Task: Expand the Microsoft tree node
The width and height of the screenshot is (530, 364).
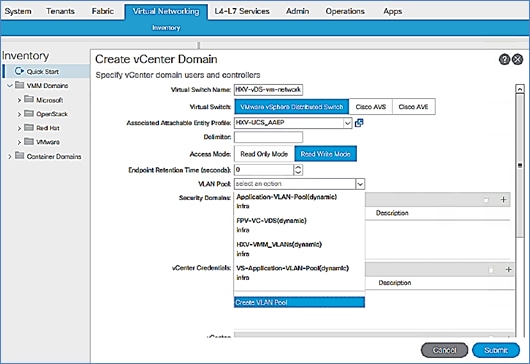Action: point(19,100)
